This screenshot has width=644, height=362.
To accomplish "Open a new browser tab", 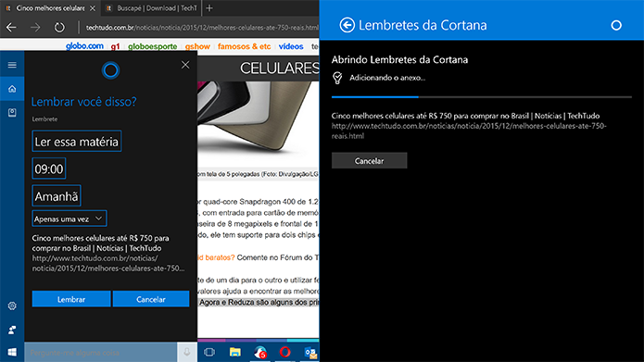I will pos(209,7).
